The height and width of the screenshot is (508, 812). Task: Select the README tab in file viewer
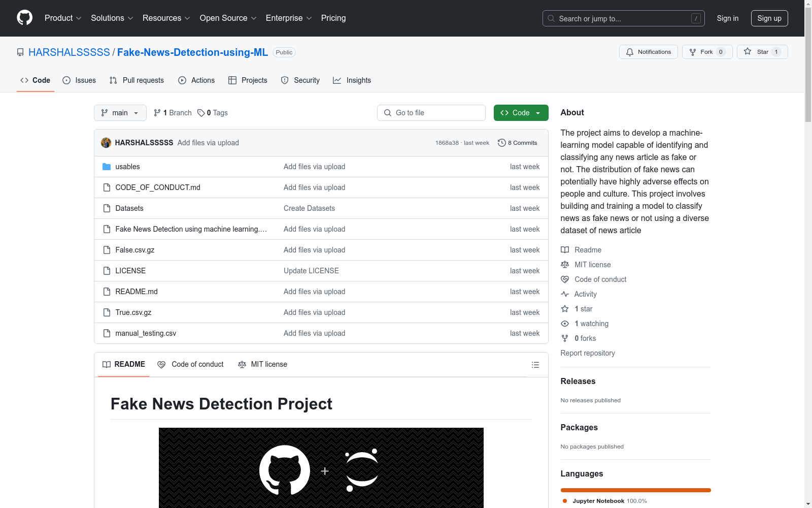124,364
